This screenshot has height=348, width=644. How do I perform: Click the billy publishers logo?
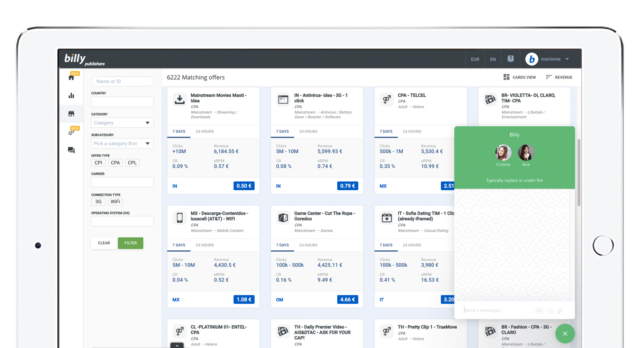click(x=84, y=60)
